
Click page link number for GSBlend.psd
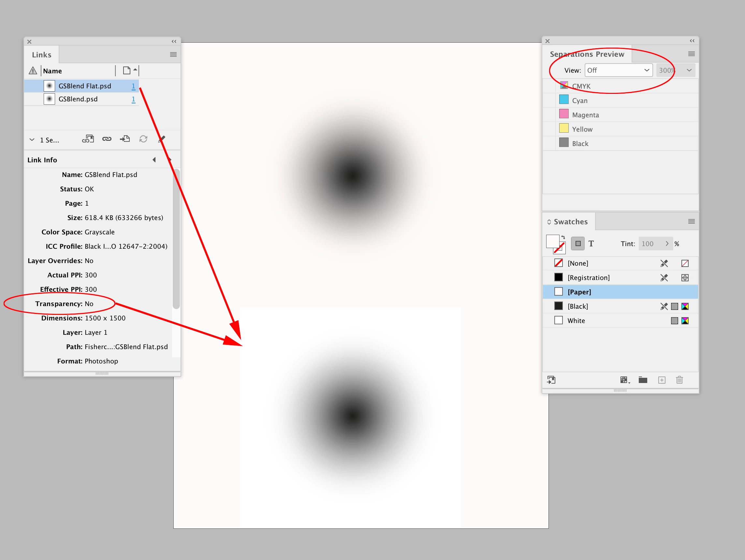pyautogui.click(x=133, y=99)
